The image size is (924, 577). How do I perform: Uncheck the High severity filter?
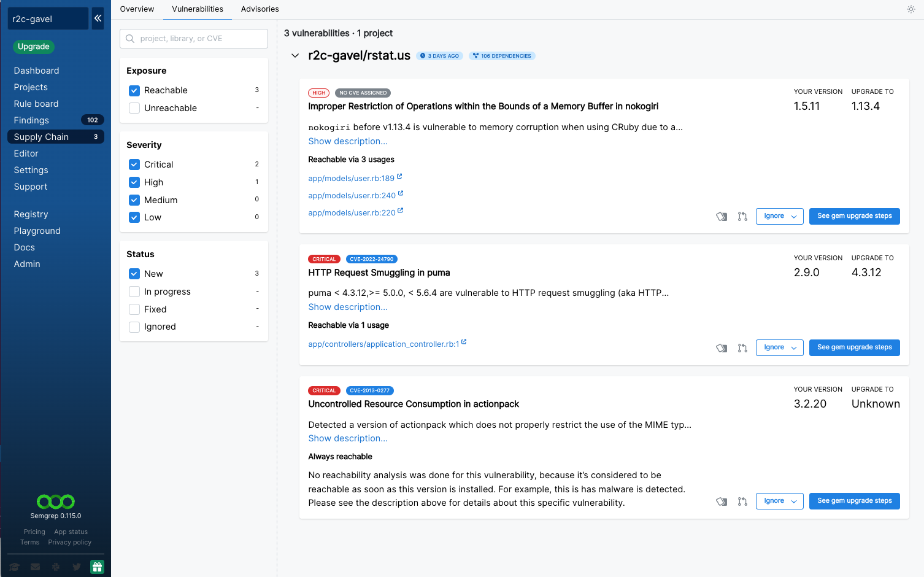pyautogui.click(x=134, y=182)
